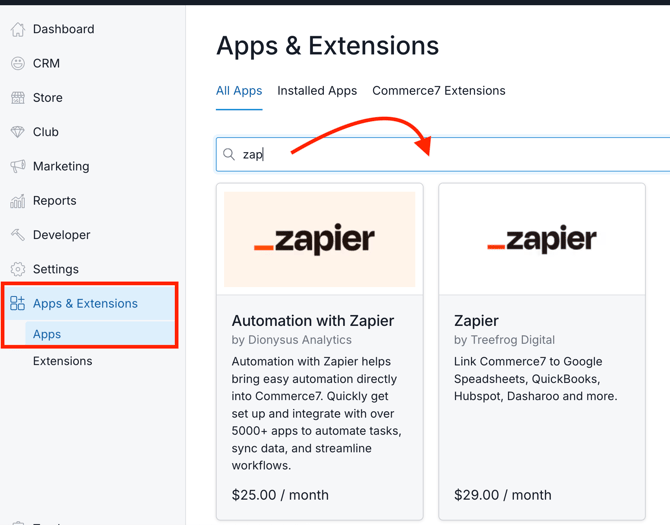Screen dimensions: 670x525
Task: Open Apps under Apps & Extensions
Action: 47,334
